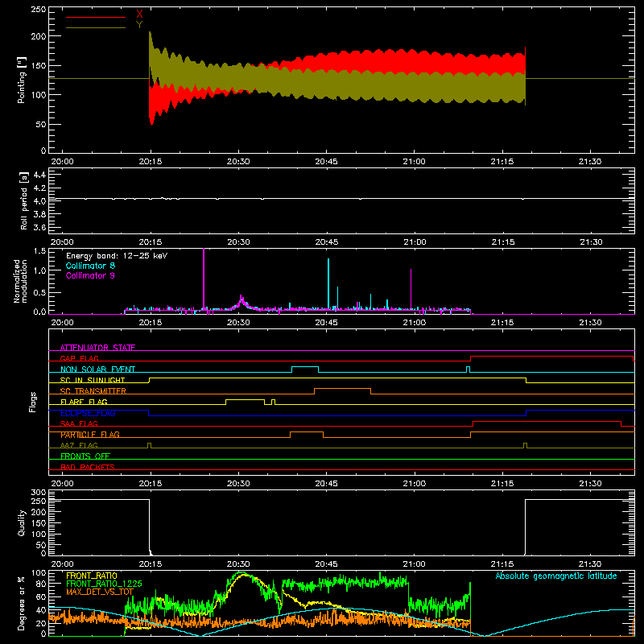
Task: Click the PARTICLE_FLAG label
Action: pos(90,434)
